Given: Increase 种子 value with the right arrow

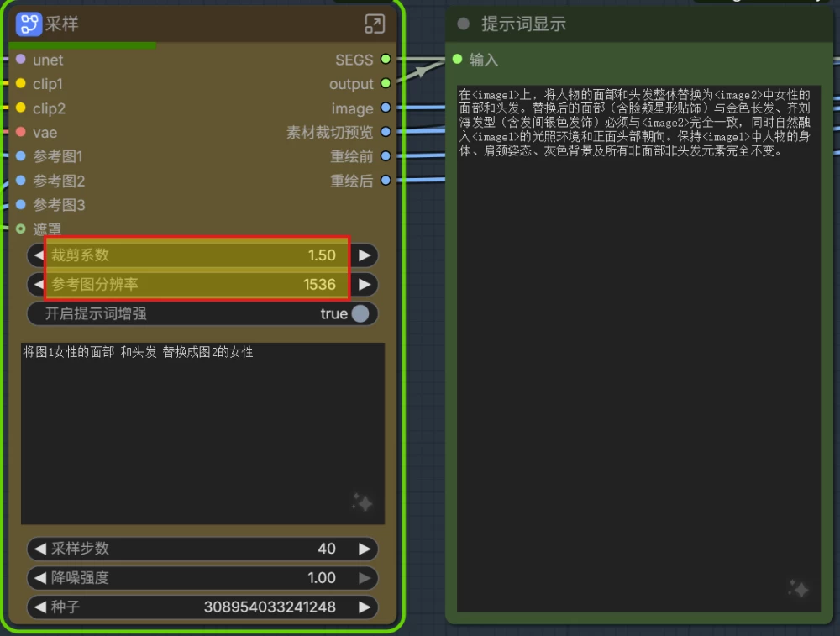Looking at the screenshot, I should 365,607.
